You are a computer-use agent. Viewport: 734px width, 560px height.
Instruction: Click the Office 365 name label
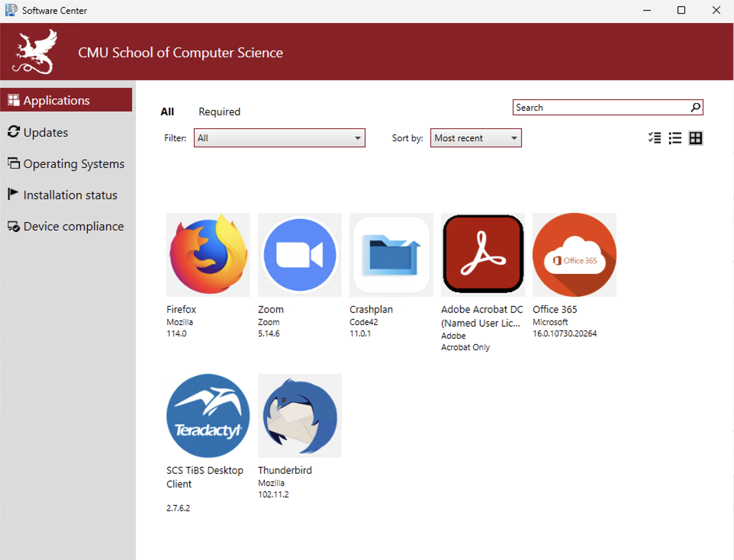tap(555, 309)
